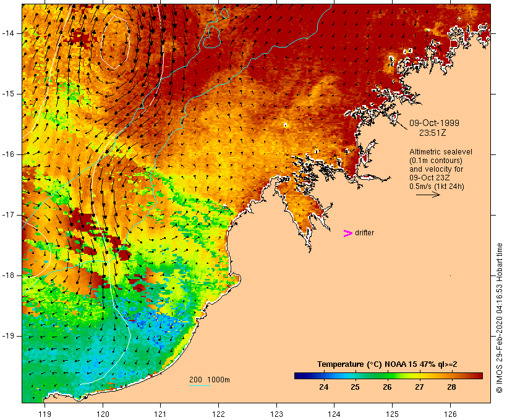Click the '09-Oct 23Z' caption line
507x420 pixels.
pos(429,178)
